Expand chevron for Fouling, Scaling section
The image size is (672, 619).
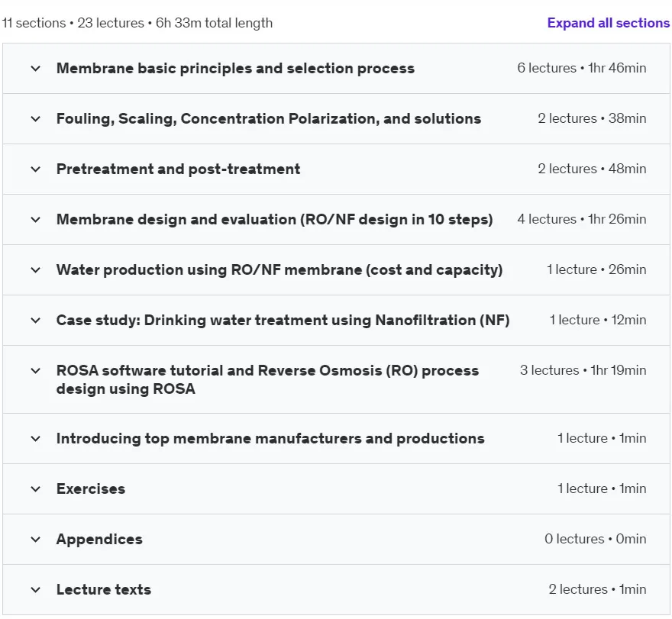[x=36, y=118]
